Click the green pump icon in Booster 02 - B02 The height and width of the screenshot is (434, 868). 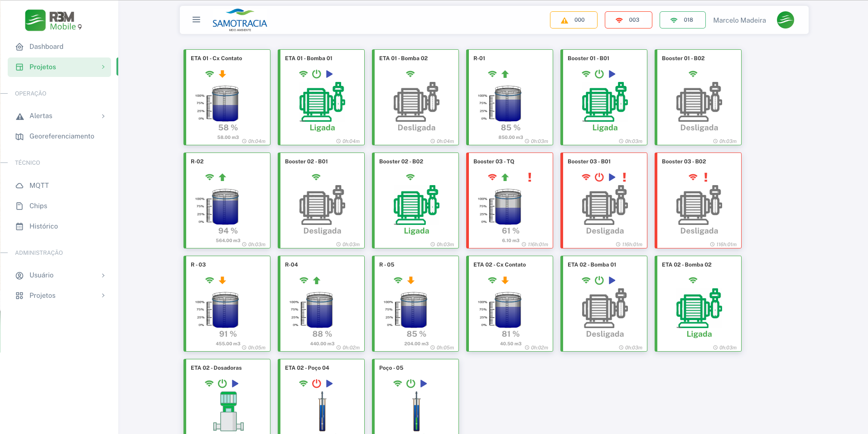(416, 205)
